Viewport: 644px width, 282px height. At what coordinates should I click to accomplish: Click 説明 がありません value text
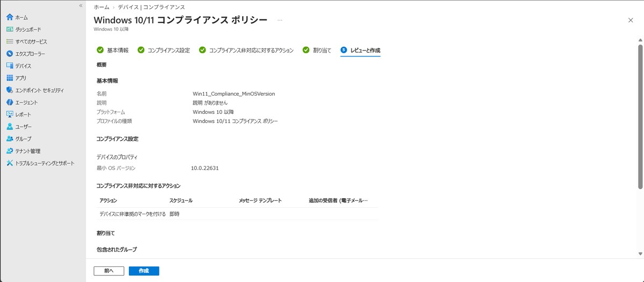(x=210, y=103)
